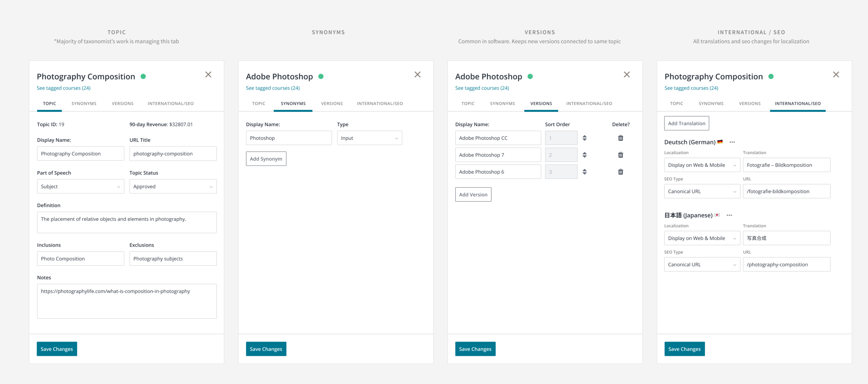Image resolution: width=868 pixels, height=384 pixels.
Task: Delete the Adobe Photoshop 6 version row
Action: [x=620, y=172]
